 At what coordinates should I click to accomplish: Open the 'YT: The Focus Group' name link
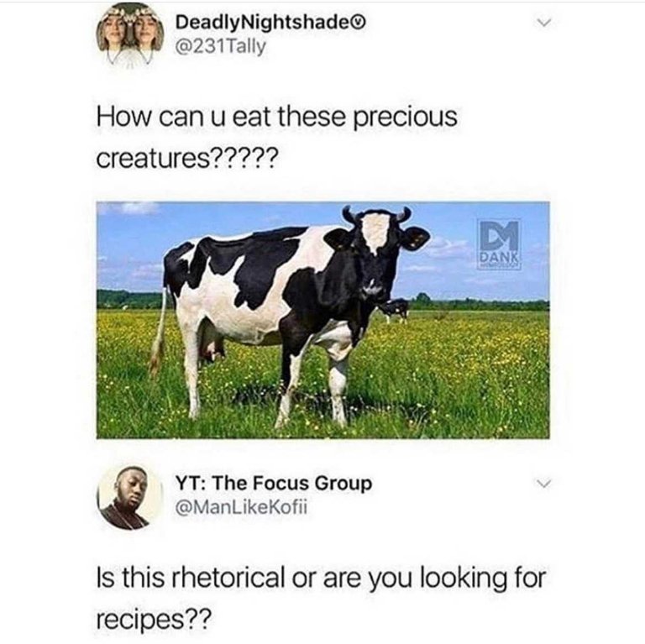tap(274, 483)
